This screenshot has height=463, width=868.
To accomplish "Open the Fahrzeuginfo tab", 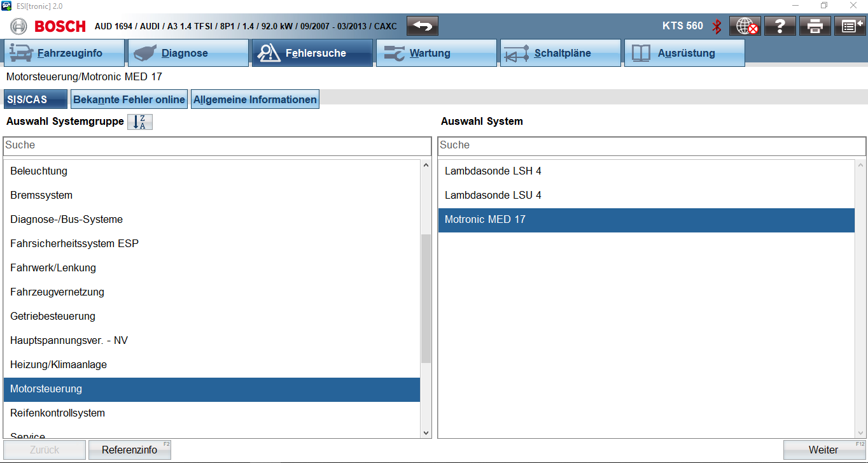I will pyautogui.click(x=64, y=53).
